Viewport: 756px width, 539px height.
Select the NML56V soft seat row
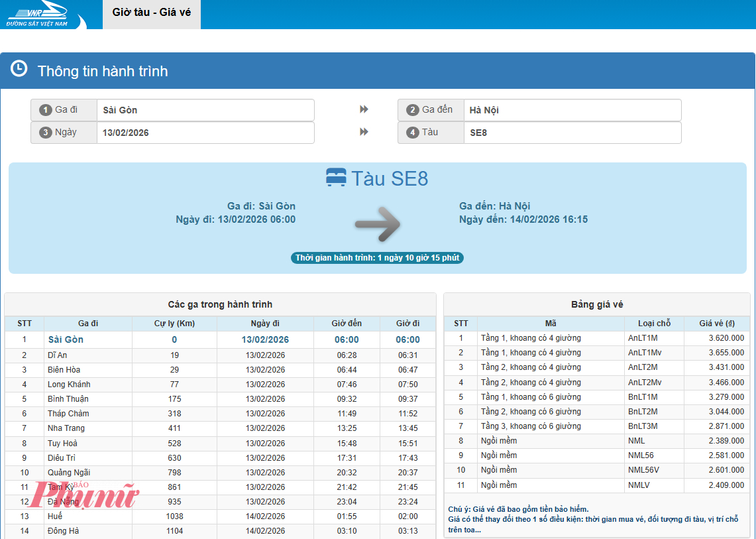(596, 471)
